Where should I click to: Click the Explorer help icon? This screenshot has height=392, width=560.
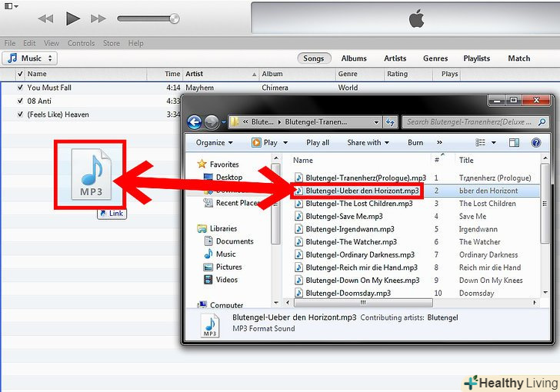pos(536,143)
